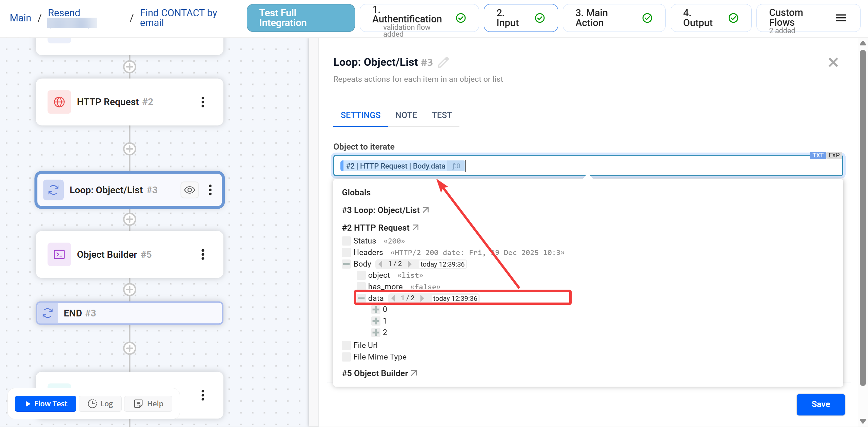The height and width of the screenshot is (427, 868).
Task: Switch to the TEST tab
Action: [x=441, y=115]
